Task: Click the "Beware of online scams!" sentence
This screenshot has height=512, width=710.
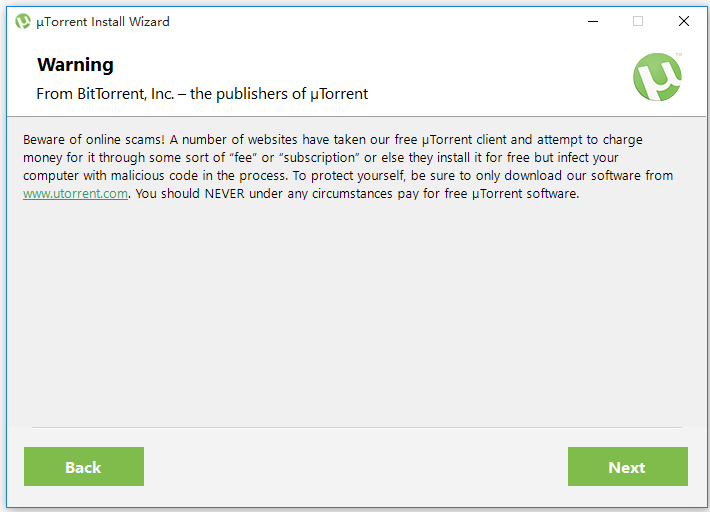Action: 94,139
